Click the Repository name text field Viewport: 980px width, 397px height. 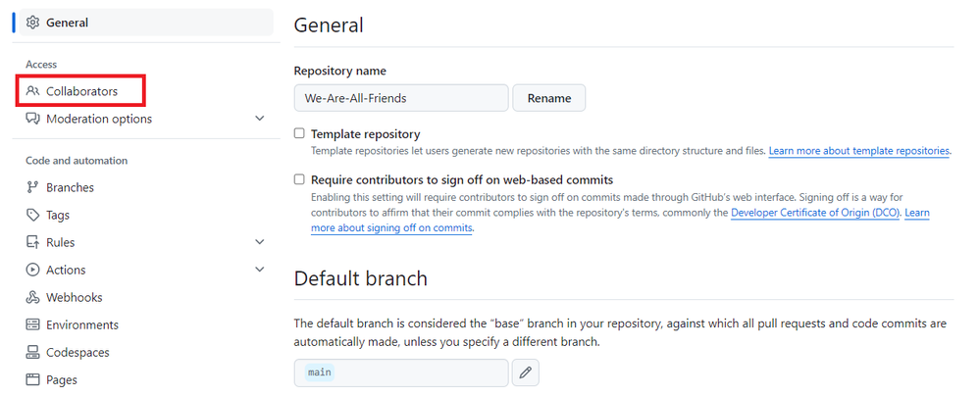pos(401,98)
